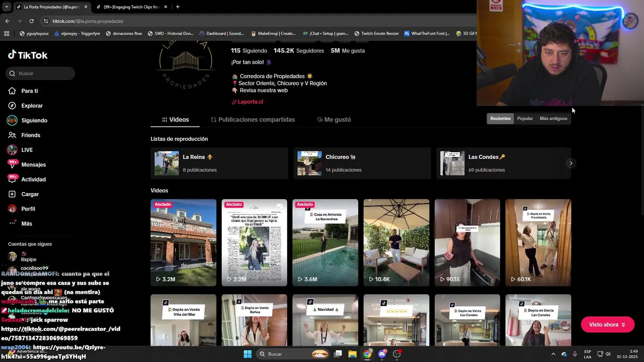Open File Explorer from the taskbar

353,354
